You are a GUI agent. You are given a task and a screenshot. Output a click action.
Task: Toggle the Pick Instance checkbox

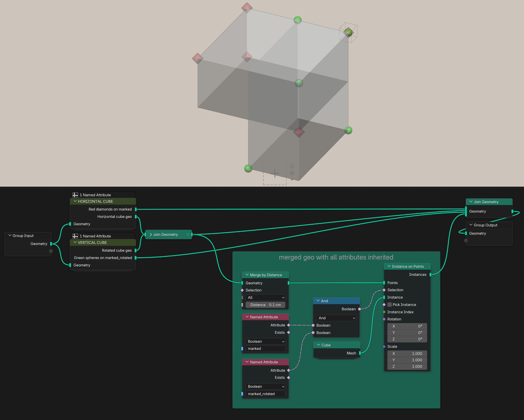pyautogui.click(x=390, y=305)
